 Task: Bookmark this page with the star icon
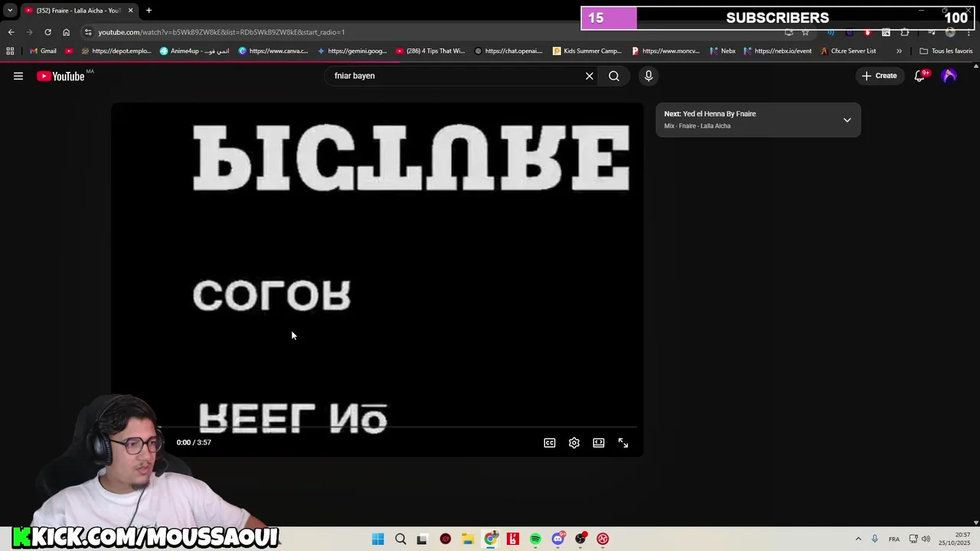[805, 32]
